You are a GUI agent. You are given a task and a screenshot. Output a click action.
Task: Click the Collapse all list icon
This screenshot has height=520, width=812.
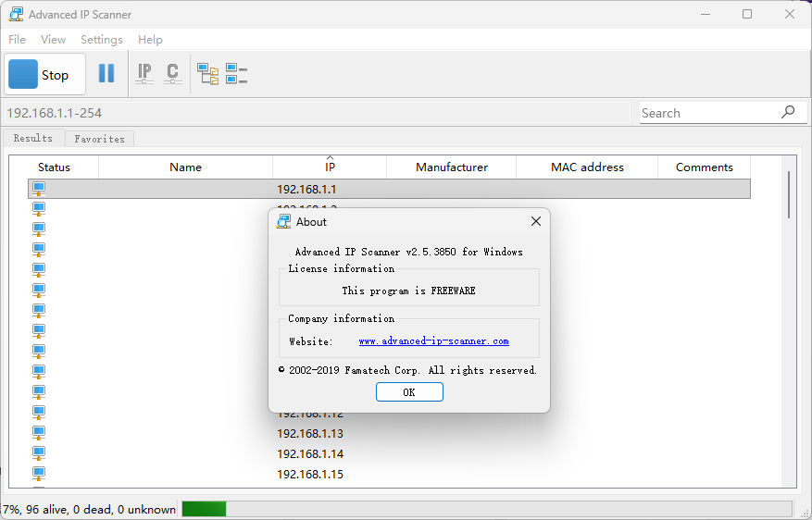[x=237, y=73]
